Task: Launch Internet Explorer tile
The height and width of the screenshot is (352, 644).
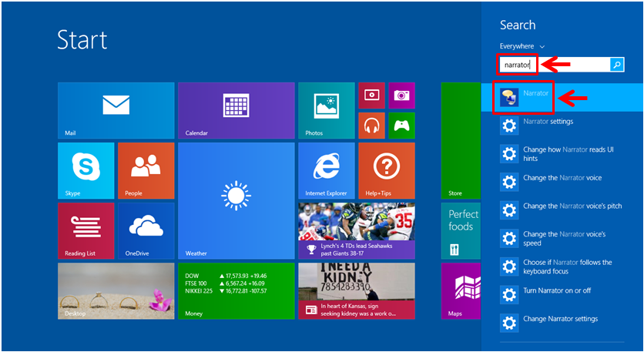Action: pyautogui.click(x=327, y=171)
